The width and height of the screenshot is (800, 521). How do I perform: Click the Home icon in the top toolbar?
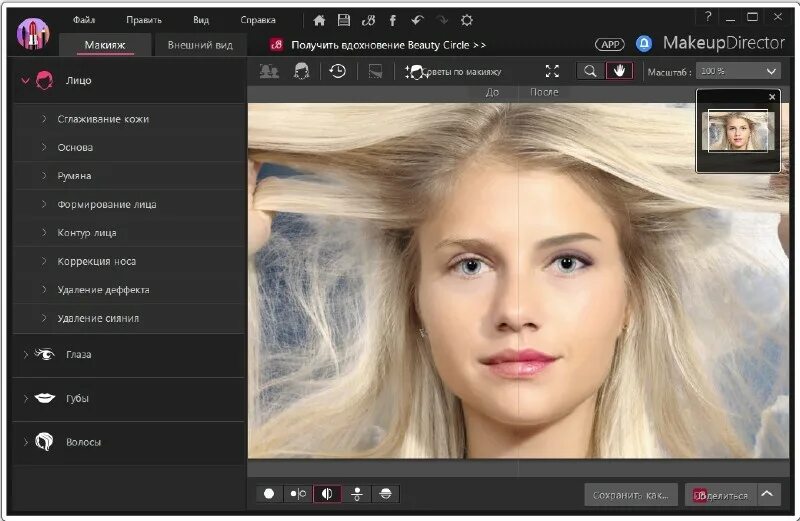(320, 20)
